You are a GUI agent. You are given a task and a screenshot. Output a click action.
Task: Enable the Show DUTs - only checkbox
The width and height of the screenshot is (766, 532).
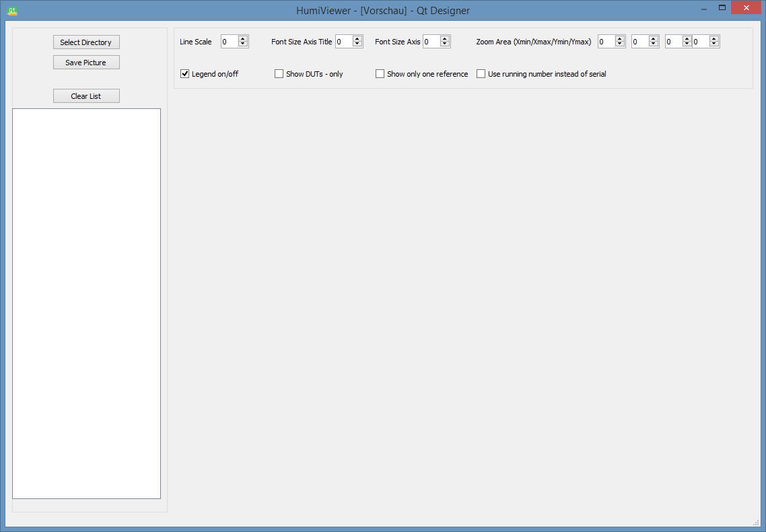pos(279,74)
